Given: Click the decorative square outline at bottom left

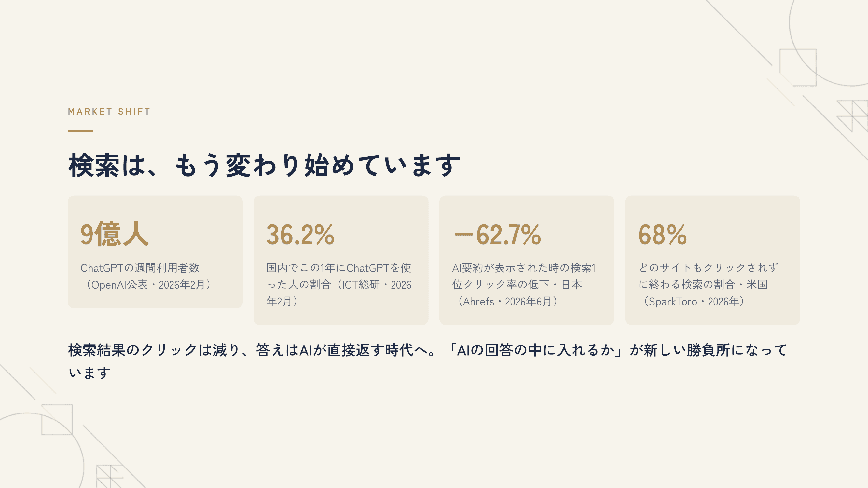Looking at the screenshot, I should pyautogui.click(x=57, y=420).
